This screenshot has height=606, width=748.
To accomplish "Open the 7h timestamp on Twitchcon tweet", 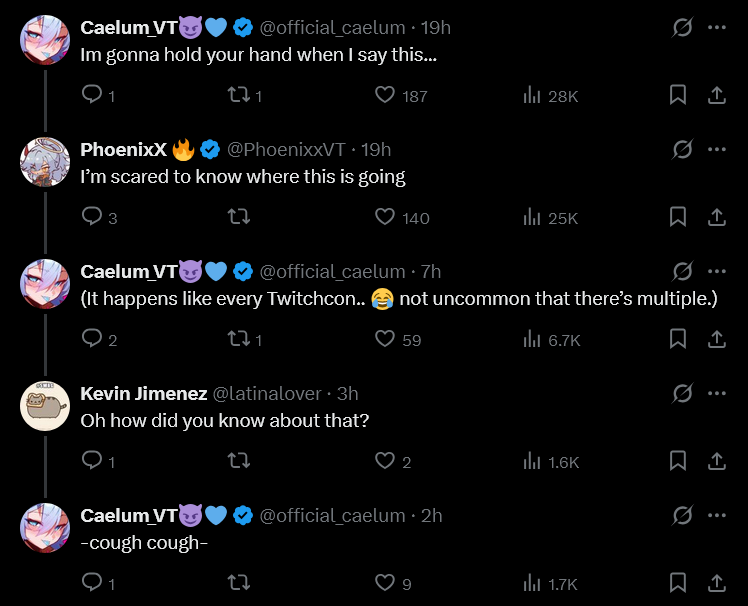I will click(431, 271).
